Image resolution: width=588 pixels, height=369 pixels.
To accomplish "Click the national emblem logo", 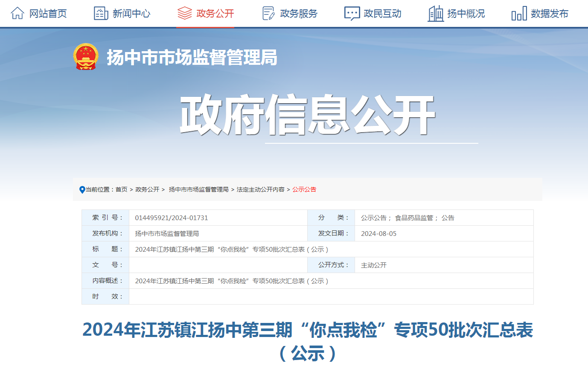I will tap(86, 57).
